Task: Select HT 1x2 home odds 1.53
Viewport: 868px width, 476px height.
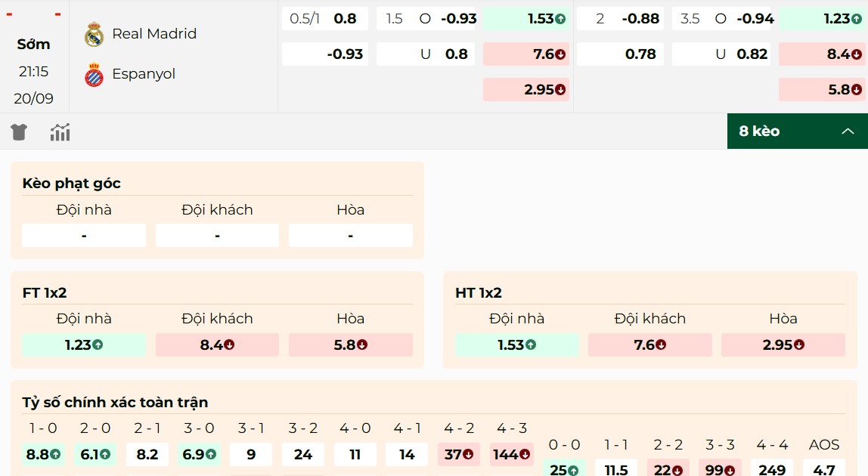Action: tap(516, 345)
